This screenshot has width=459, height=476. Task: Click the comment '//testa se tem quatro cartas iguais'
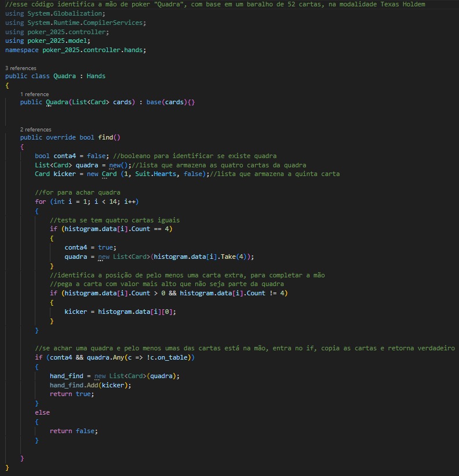point(115,220)
